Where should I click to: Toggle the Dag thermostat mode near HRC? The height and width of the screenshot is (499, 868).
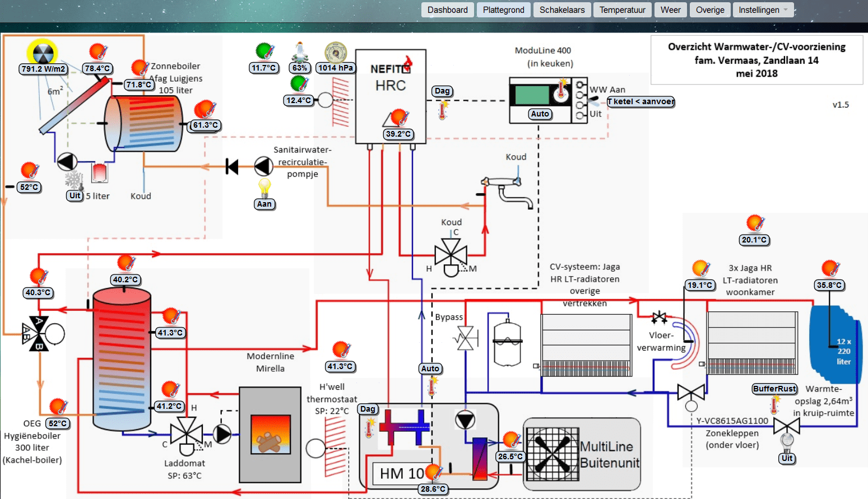pos(442,91)
